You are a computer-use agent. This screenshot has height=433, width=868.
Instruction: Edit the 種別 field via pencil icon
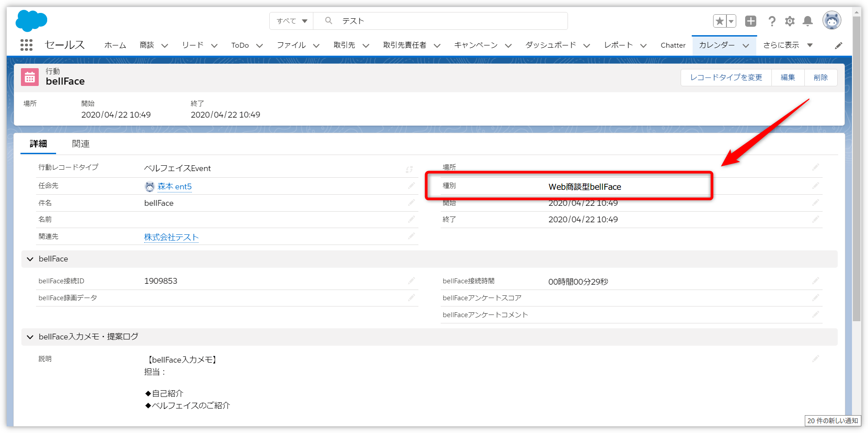point(815,186)
